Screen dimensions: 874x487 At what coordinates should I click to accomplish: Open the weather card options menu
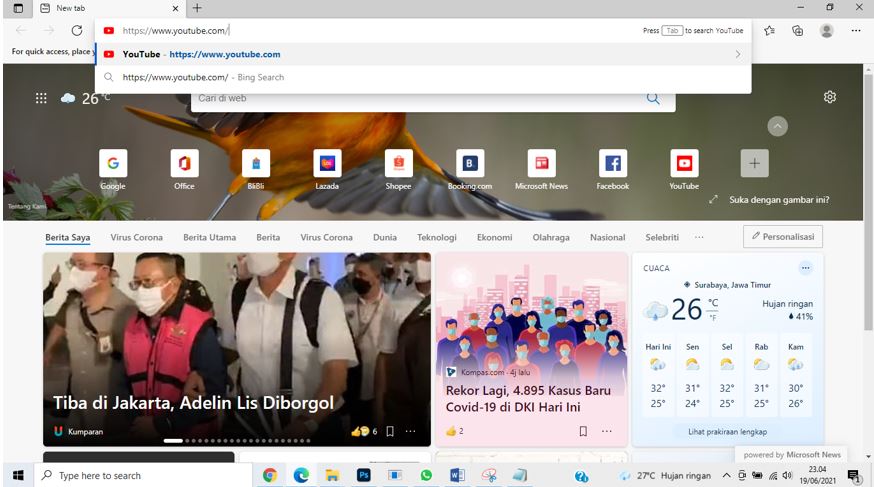[805, 268]
